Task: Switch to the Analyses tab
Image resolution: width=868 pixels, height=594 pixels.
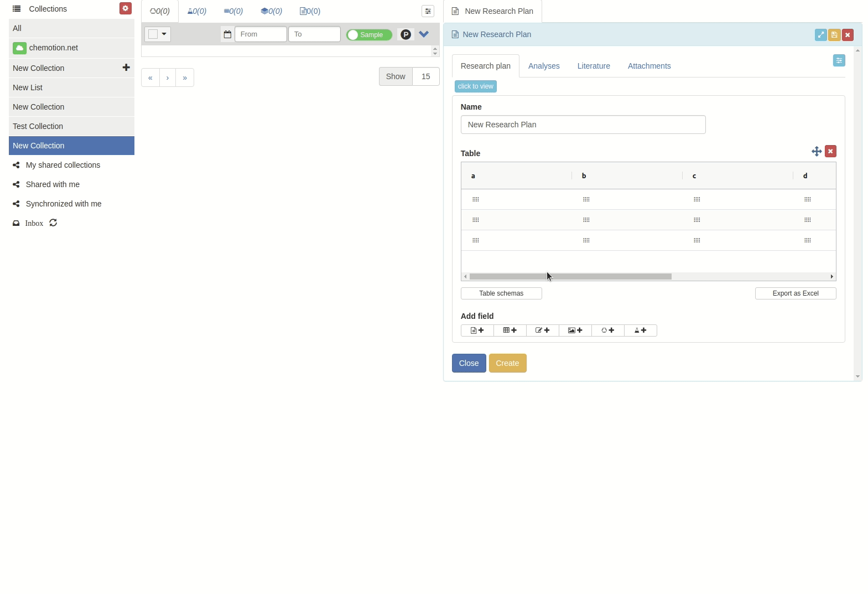Action: point(543,66)
